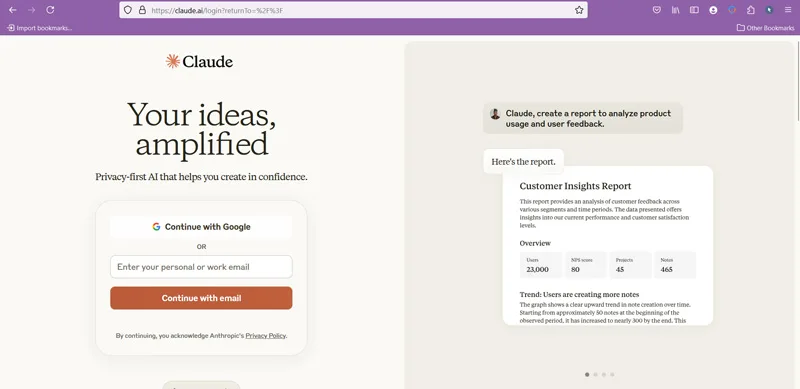This screenshot has width=800, height=389.
Task: Open the Pocket save icon
Action: [x=657, y=10]
